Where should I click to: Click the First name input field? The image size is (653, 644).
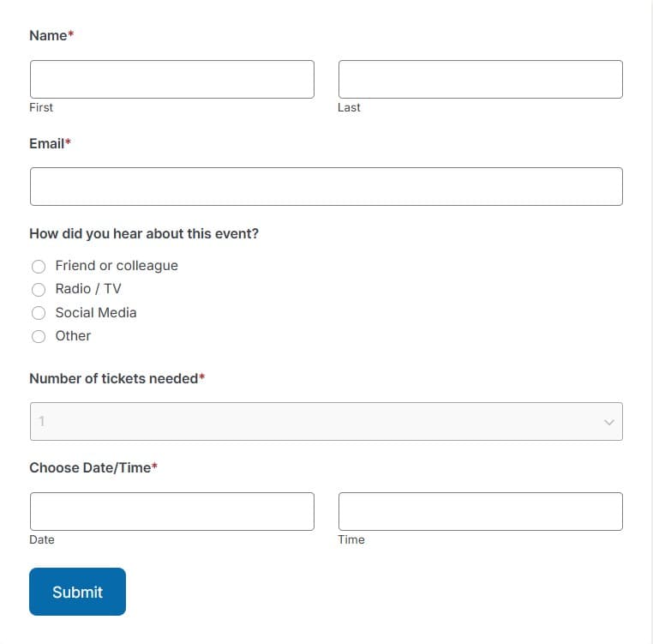(172, 79)
